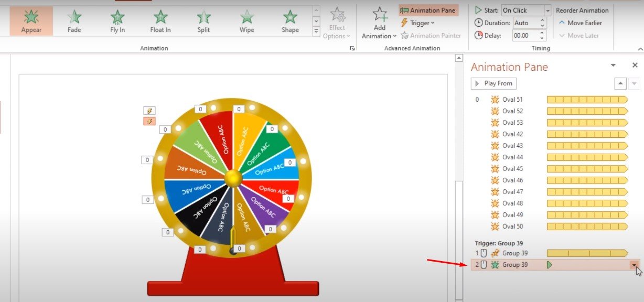Increase the Duration stepper value
Screen dimensions: 644x302
point(543,20)
